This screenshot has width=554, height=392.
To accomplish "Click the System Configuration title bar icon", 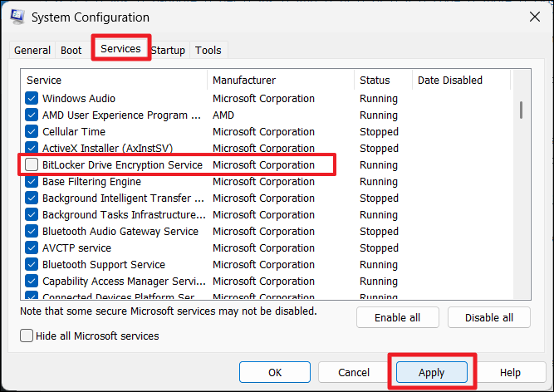I will point(17,17).
